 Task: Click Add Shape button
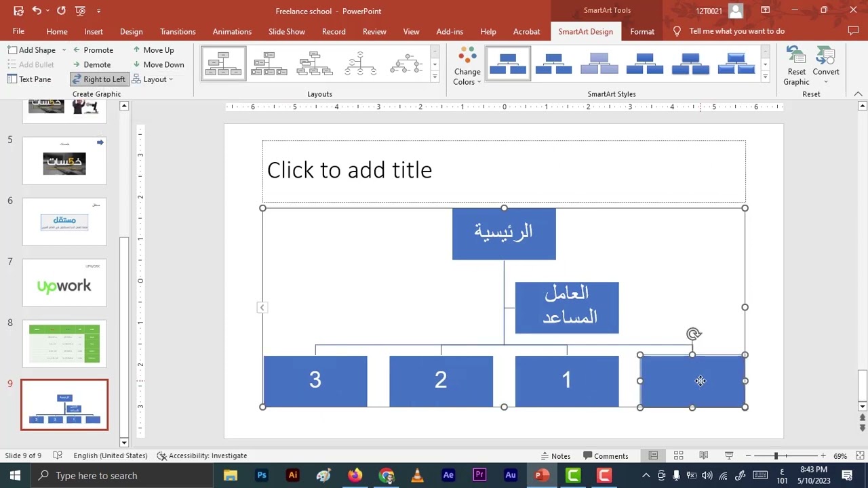(31, 50)
